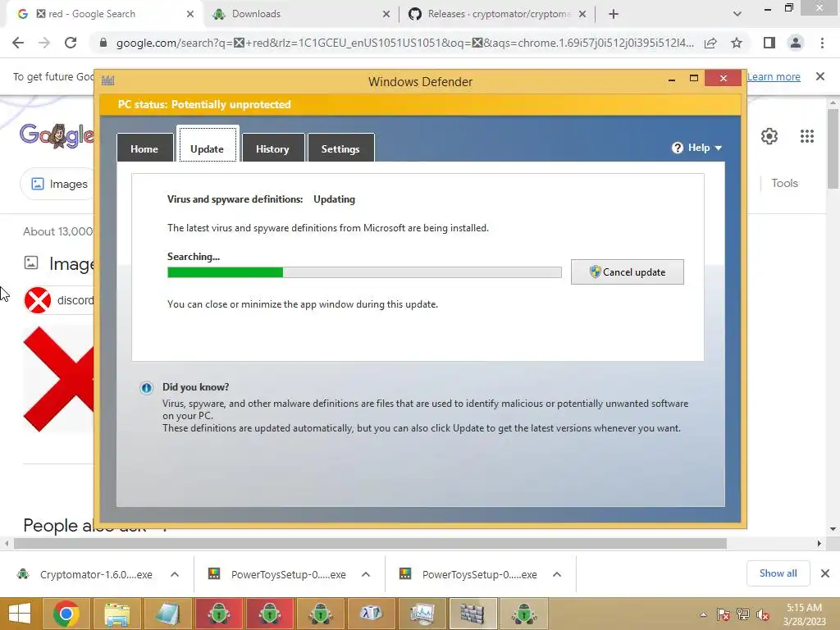Click the horizontal page scrollbar
The width and height of the screenshot is (840, 630).
370,543
